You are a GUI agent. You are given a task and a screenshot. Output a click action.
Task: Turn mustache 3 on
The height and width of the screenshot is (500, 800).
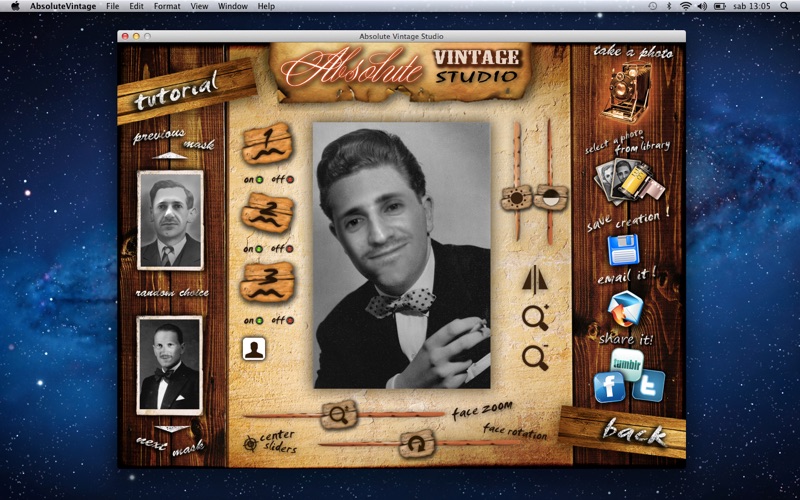(259, 320)
